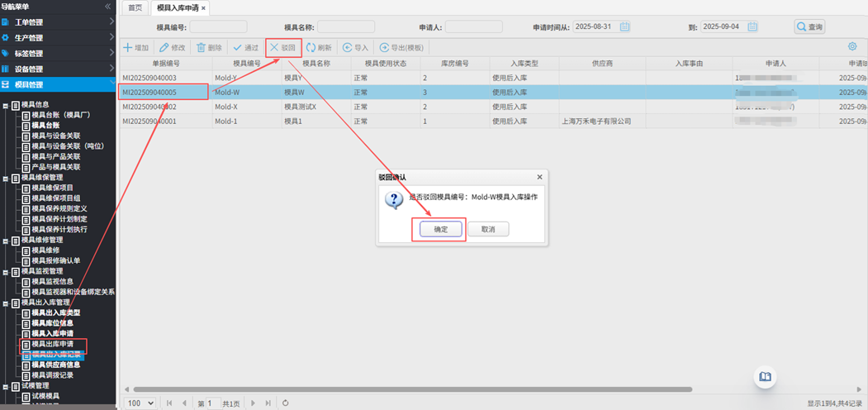Screen dimensions: 868x410
Task: Click 取消 to cancel the rejection dialog
Action: point(487,229)
